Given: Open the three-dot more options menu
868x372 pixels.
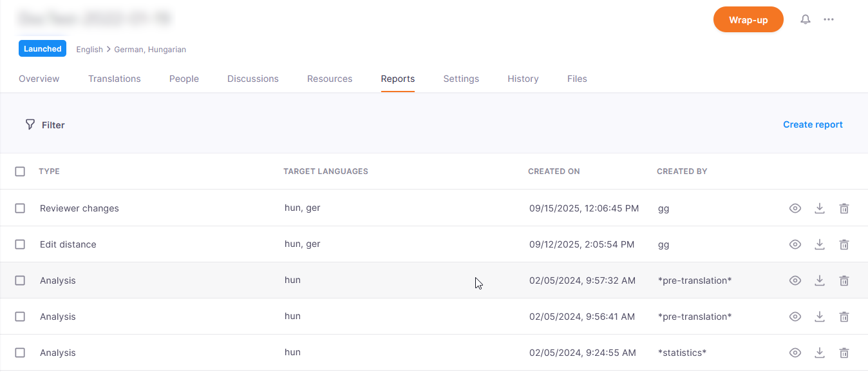Looking at the screenshot, I should click(x=829, y=19).
